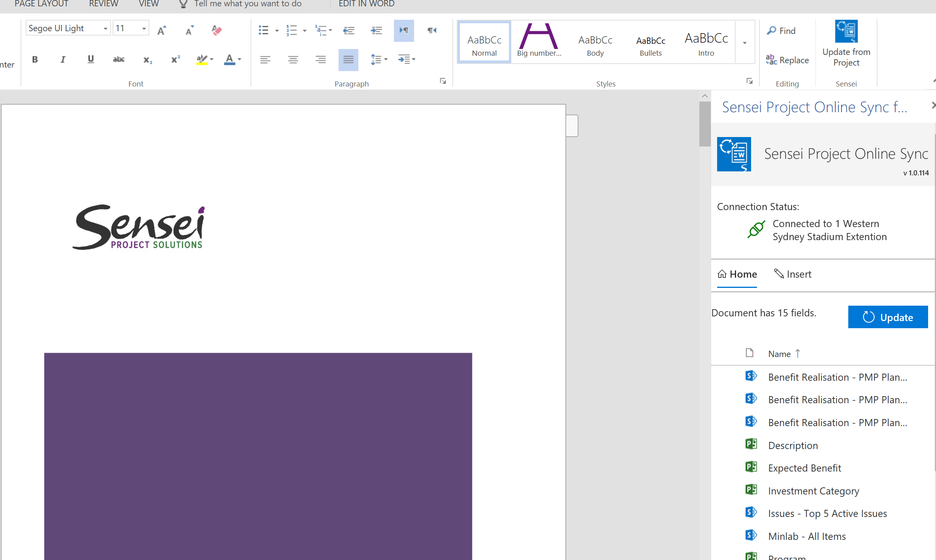936x560 pixels.
Task: Click the Shrink Font icon
Action: [190, 30]
